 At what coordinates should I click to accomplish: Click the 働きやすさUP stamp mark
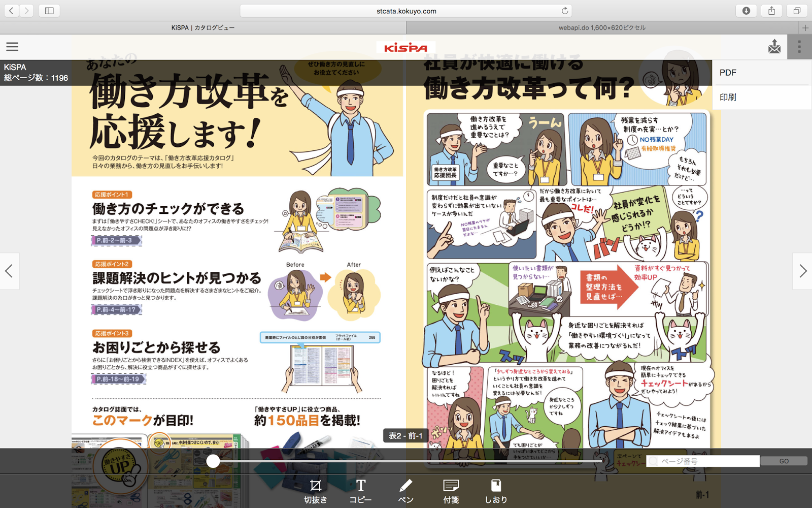tap(120, 466)
